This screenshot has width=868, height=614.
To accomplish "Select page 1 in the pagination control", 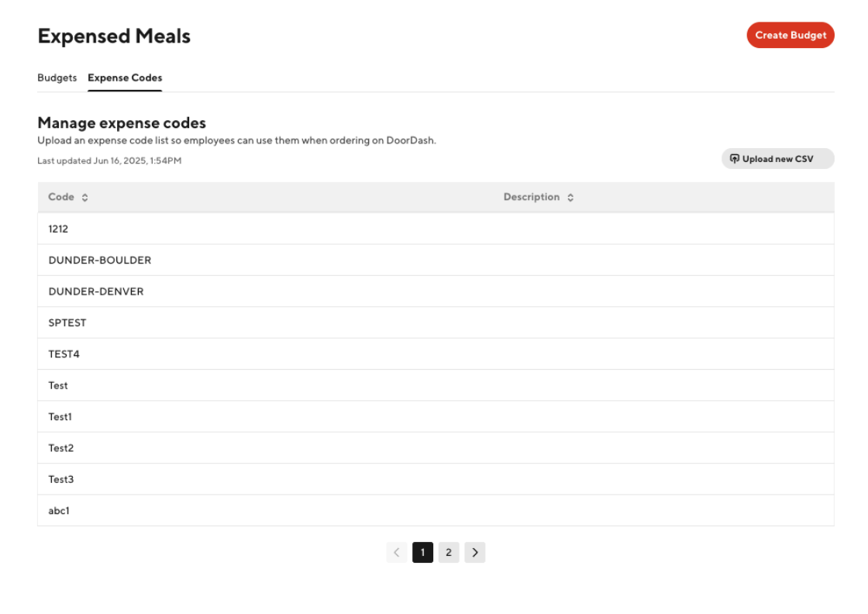I will coord(422,552).
